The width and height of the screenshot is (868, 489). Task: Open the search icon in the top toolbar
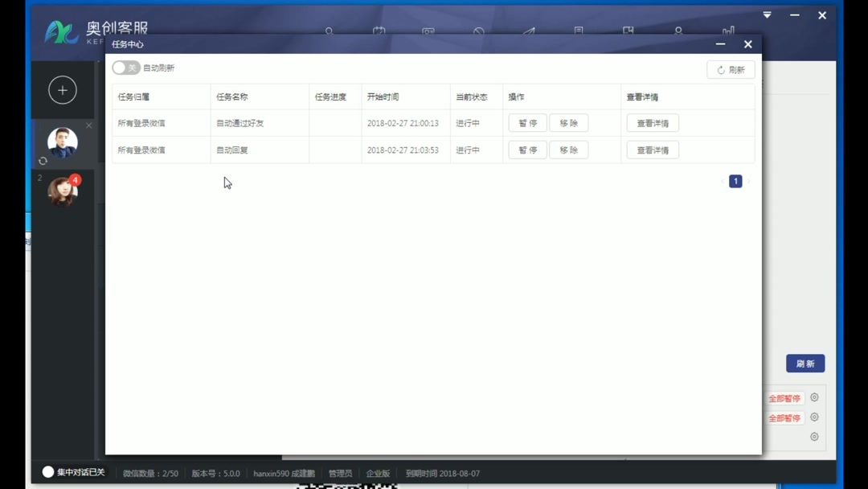pos(330,31)
